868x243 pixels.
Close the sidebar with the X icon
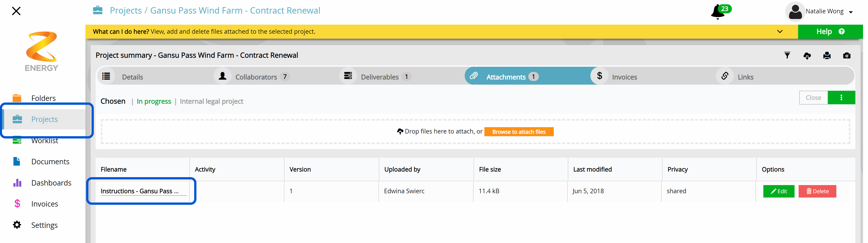pos(16,11)
